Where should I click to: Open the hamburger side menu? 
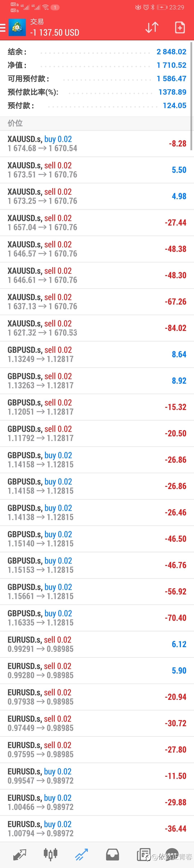3,28
